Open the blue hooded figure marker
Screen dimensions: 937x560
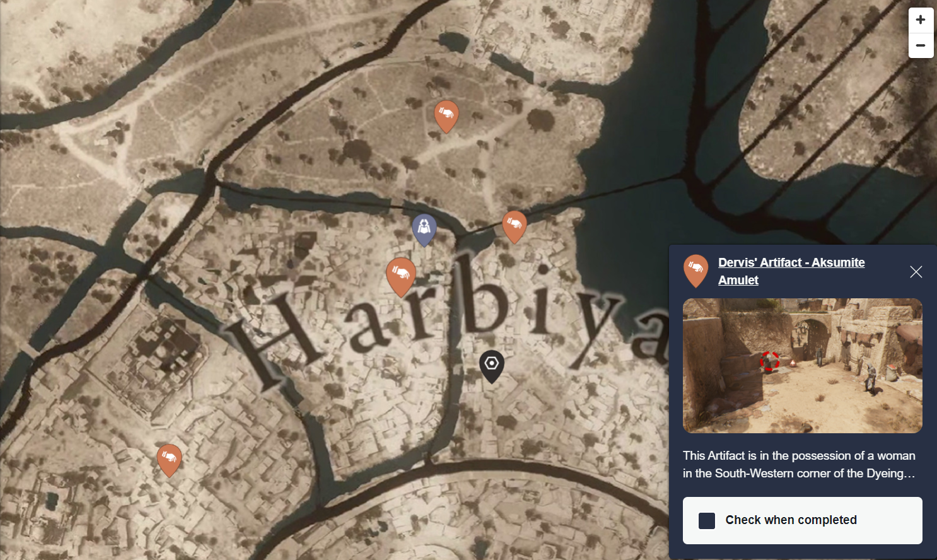[x=424, y=230]
